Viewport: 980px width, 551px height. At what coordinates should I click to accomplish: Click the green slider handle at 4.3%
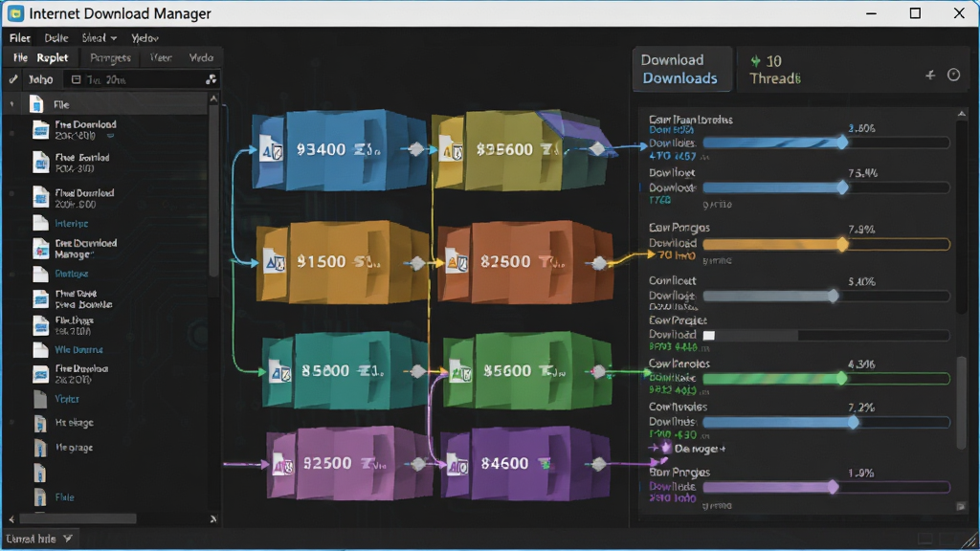pyautogui.click(x=842, y=378)
